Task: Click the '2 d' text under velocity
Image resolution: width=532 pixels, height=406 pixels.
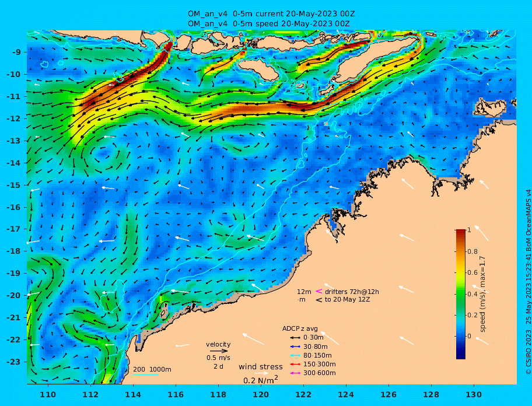Action: click(218, 367)
